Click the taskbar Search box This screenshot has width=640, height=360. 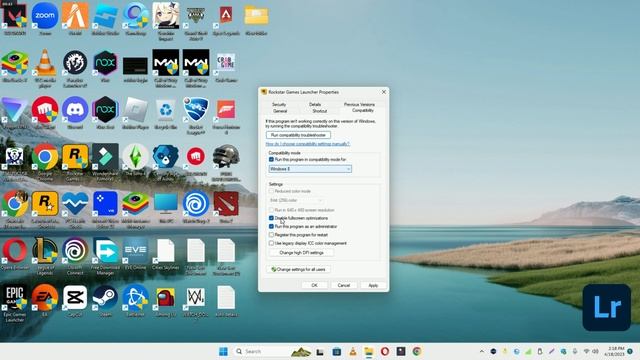pyautogui.click(x=273, y=351)
